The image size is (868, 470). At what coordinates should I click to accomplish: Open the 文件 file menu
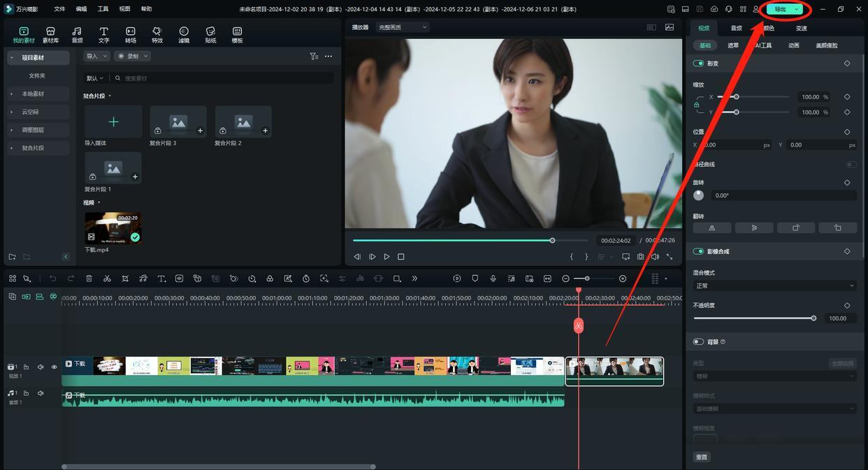click(59, 9)
